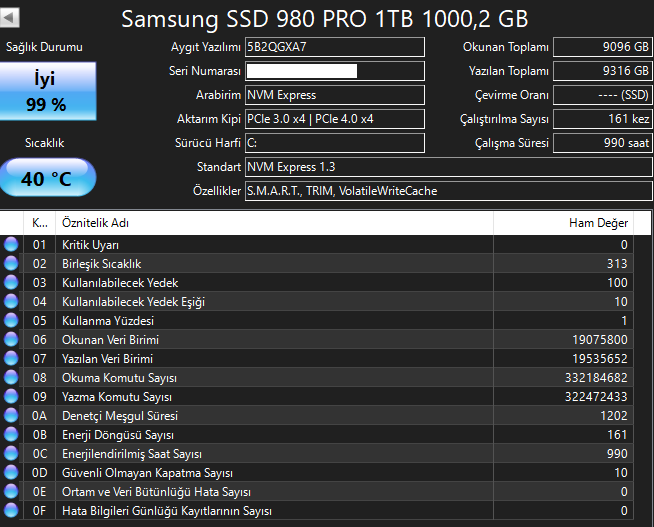Select Hata Bilgileri Günlüğü Kayıtlarının Sayısı
The height and width of the screenshot is (527, 654).
pyautogui.click(x=167, y=511)
